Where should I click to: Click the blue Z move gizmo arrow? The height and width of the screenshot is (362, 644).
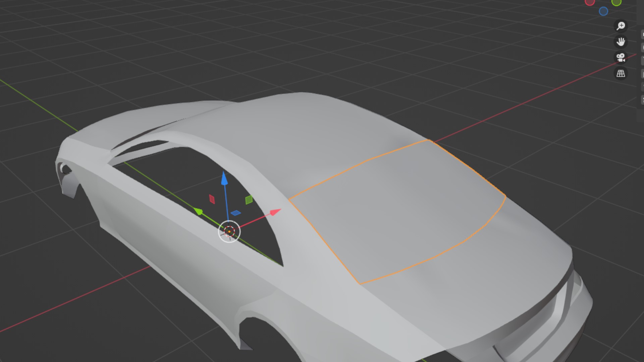point(224,178)
